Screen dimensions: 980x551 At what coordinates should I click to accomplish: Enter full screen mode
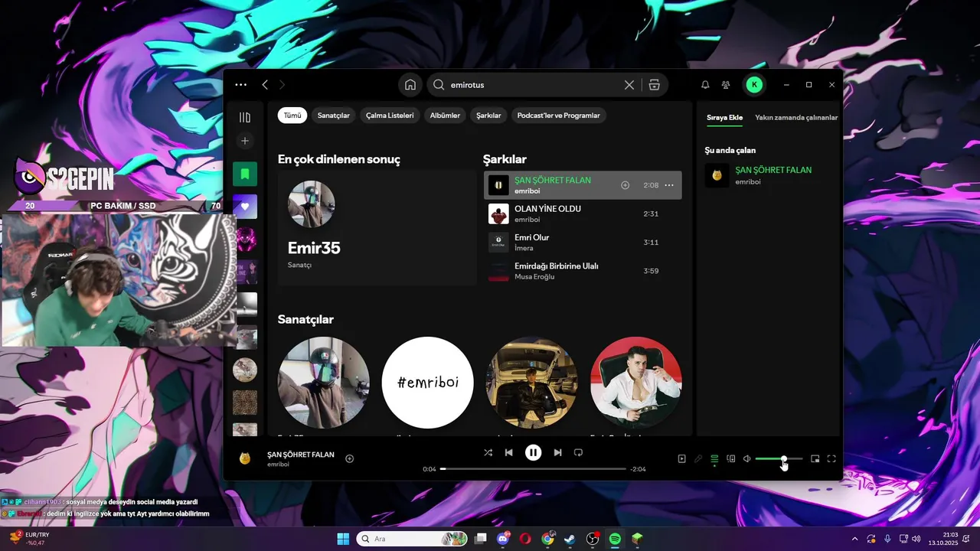coord(831,458)
